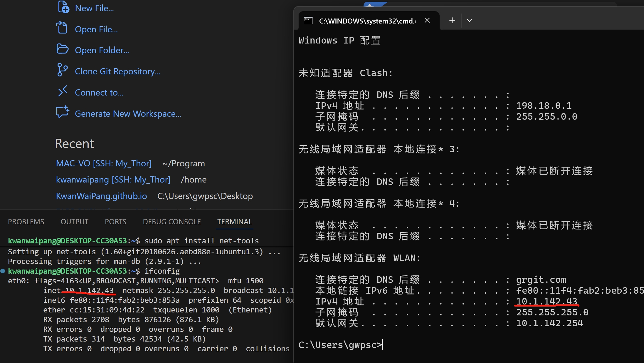644x363 pixels.
Task: Open the terminal profile dropdown chevron
Action: click(x=469, y=21)
